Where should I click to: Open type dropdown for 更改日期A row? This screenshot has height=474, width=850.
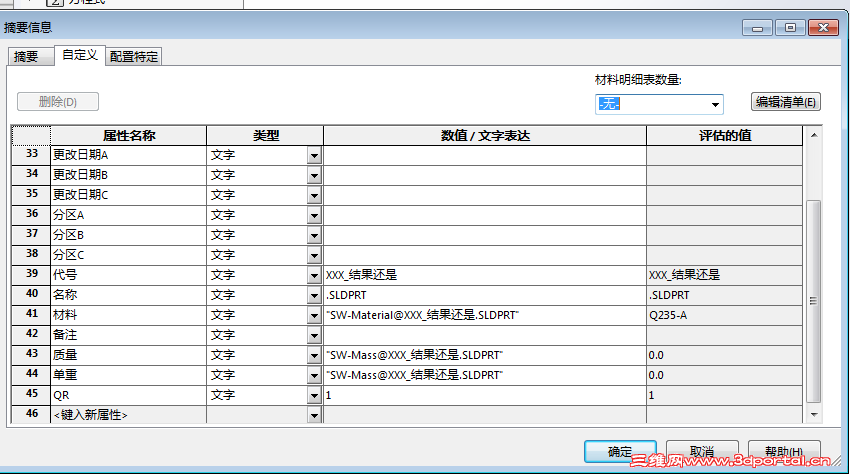(314, 156)
